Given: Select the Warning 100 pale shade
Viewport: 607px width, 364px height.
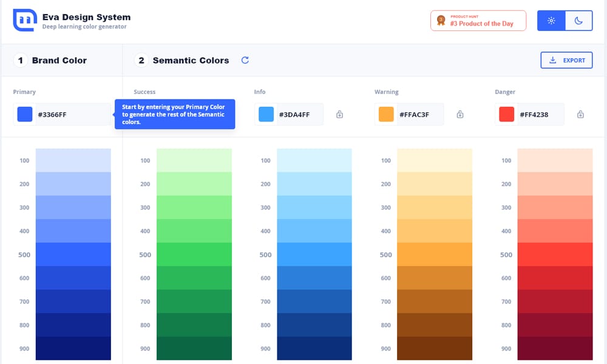Looking at the screenshot, I should pos(434,160).
